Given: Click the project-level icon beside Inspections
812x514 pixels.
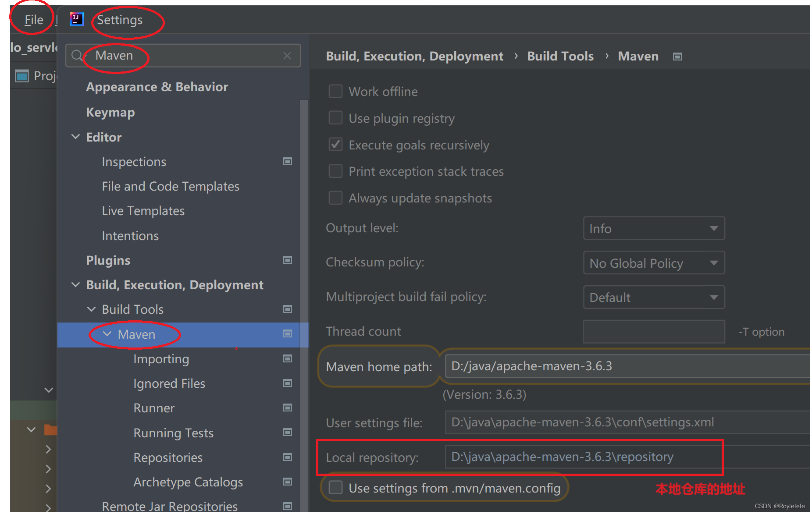Looking at the screenshot, I should (x=288, y=162).
